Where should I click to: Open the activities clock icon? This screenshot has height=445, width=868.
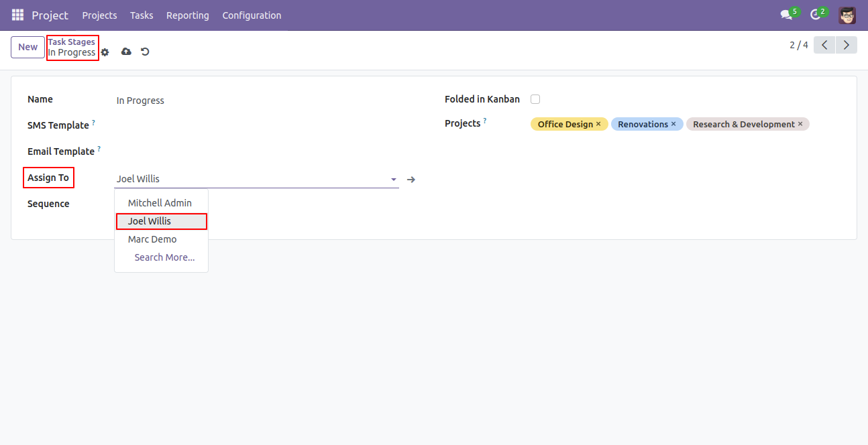[x=815, y=15]
